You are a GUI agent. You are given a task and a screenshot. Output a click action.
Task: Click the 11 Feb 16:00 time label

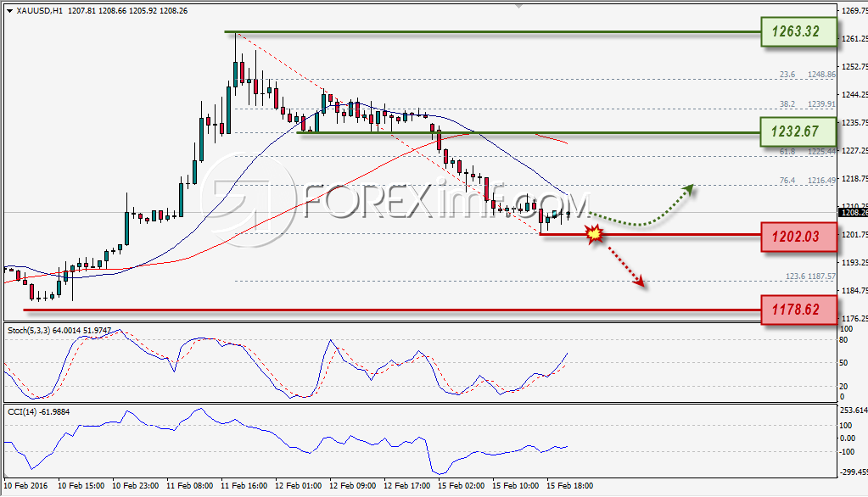(x=244, y=486)
